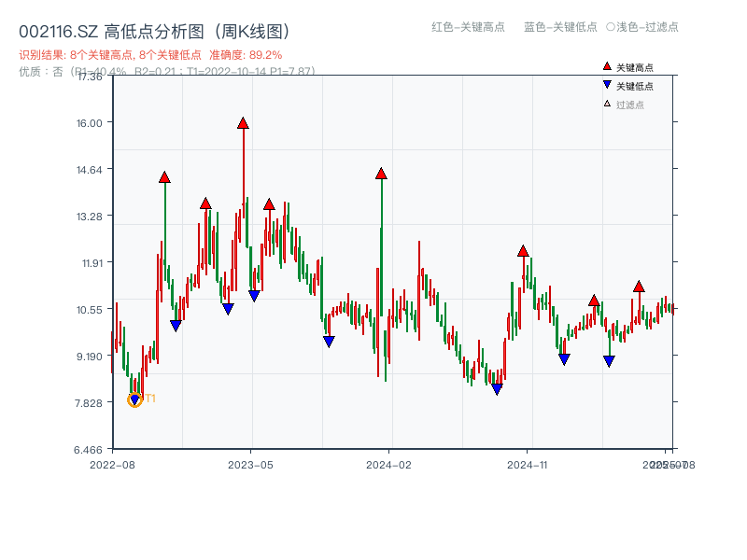
Task: Select the 过滤点 hollow triangle legend icon
Action: point(606,103)
